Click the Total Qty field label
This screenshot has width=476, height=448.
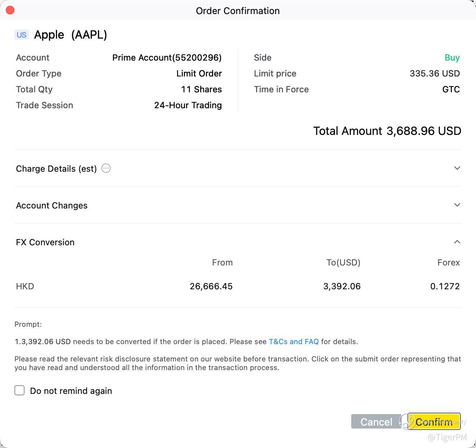click(34, 89)
